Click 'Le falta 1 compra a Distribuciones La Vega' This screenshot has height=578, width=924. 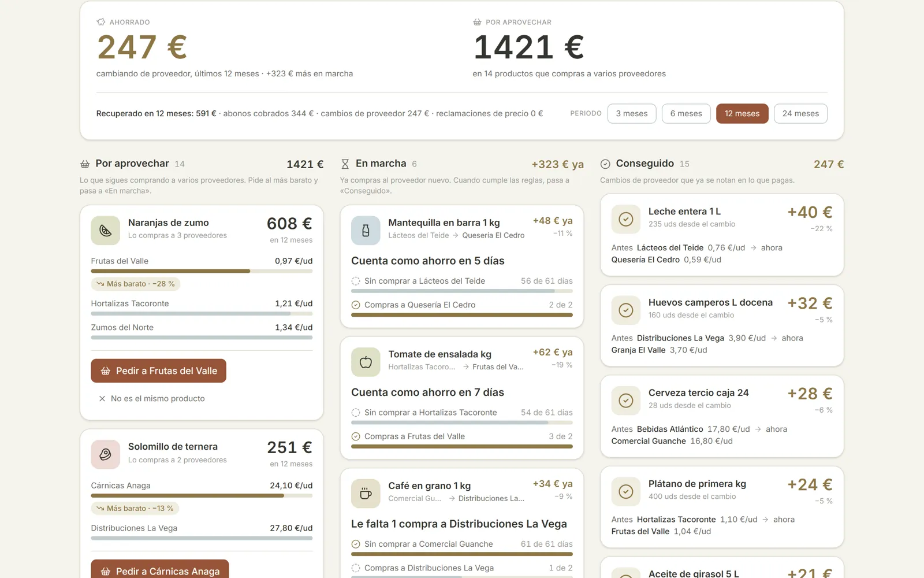tap(459, 524)
